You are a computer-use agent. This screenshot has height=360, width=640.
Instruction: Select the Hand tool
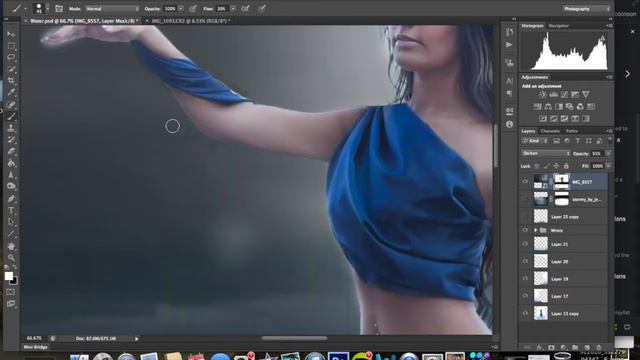pyautogui.click(x=11, y=247)
